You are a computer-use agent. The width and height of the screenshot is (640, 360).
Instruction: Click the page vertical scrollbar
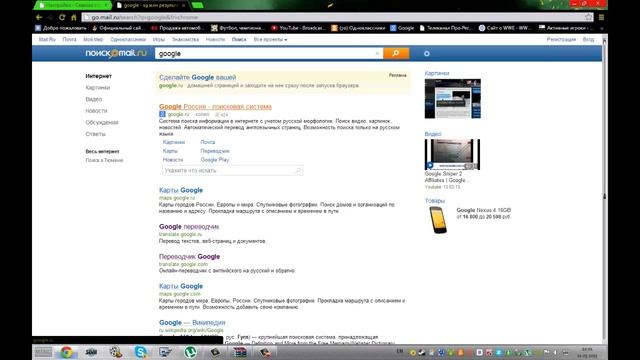[604, 190]
